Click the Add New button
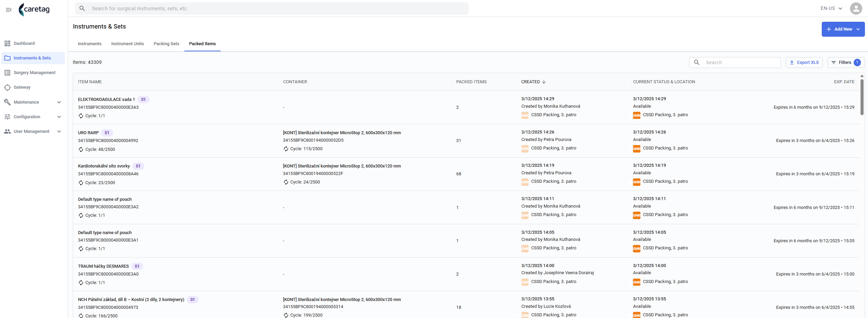 (x=843, y=29)
